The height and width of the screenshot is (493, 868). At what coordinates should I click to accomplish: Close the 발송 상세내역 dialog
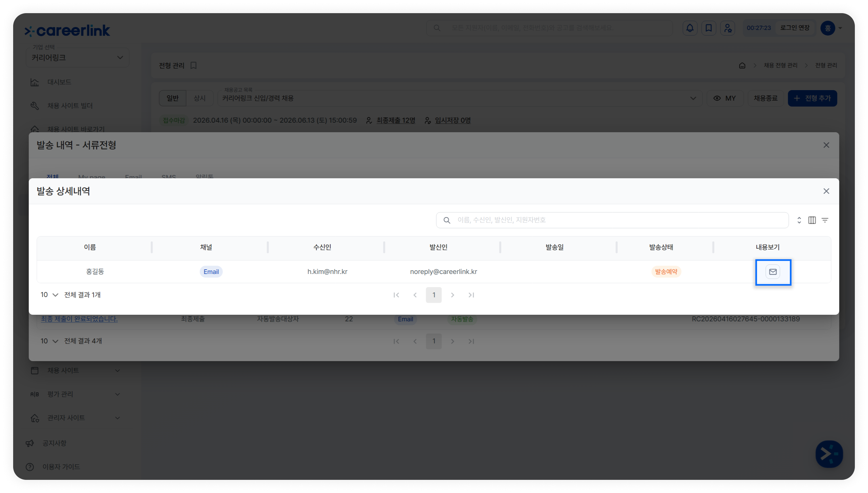click(x=826, y=191)
